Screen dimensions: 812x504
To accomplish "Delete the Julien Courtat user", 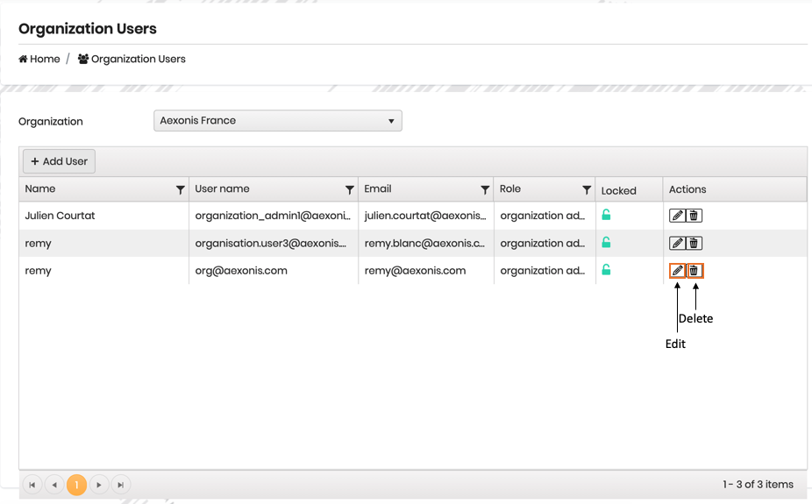I will tap(694, 216).
